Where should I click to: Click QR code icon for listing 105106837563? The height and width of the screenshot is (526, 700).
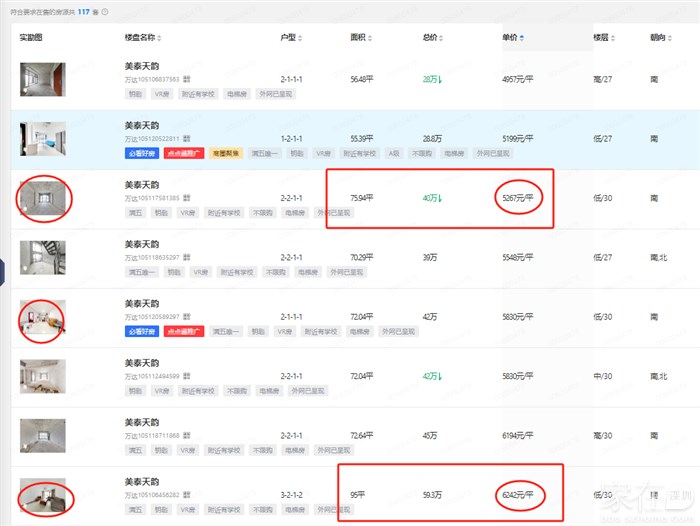pos(187,78)
